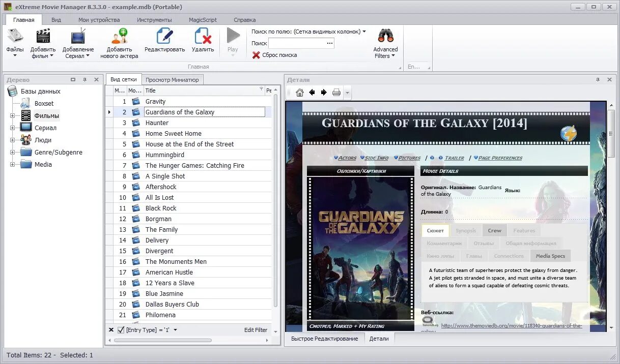Click the Home icon in Details toolbar

click(x=300, y=93)
